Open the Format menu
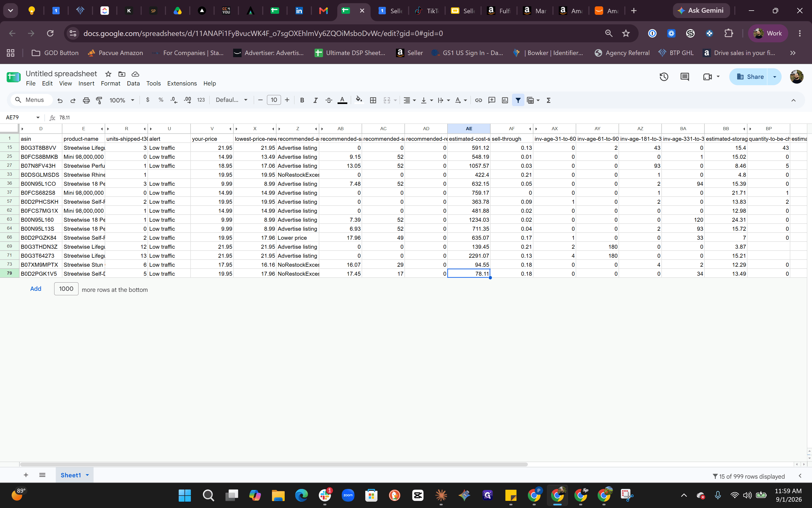The height and width of the screenshot is (508, 812). [110, 83]
